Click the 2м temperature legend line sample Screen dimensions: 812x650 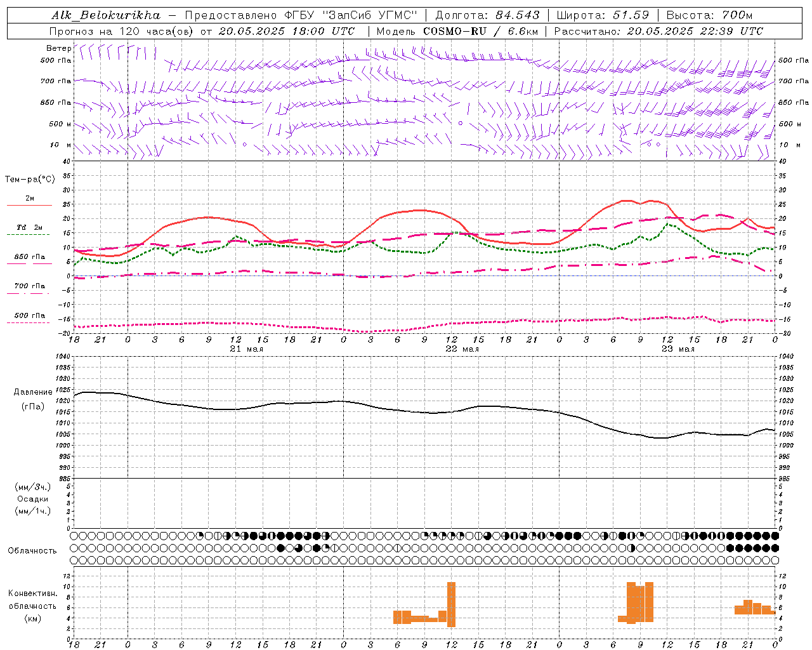pos(29,205)
